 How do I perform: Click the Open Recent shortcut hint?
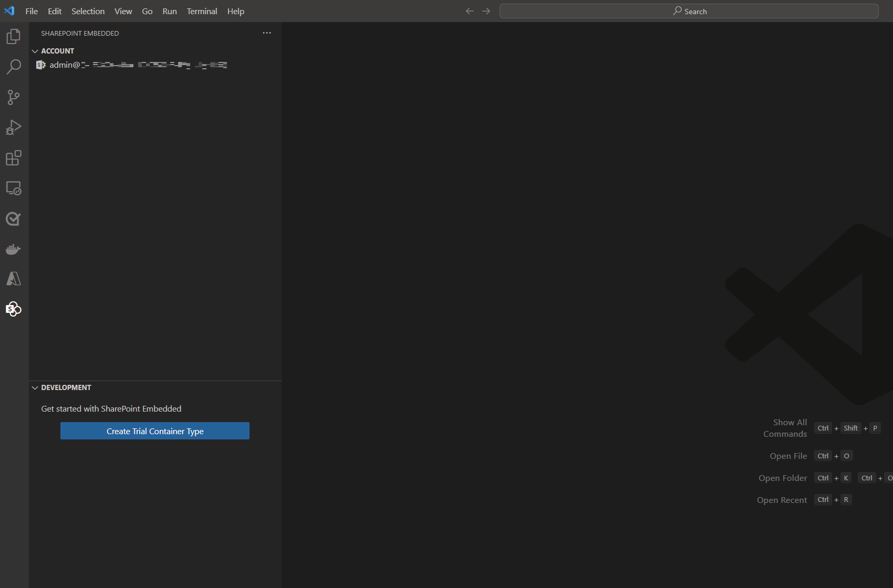tap(782, 500)
